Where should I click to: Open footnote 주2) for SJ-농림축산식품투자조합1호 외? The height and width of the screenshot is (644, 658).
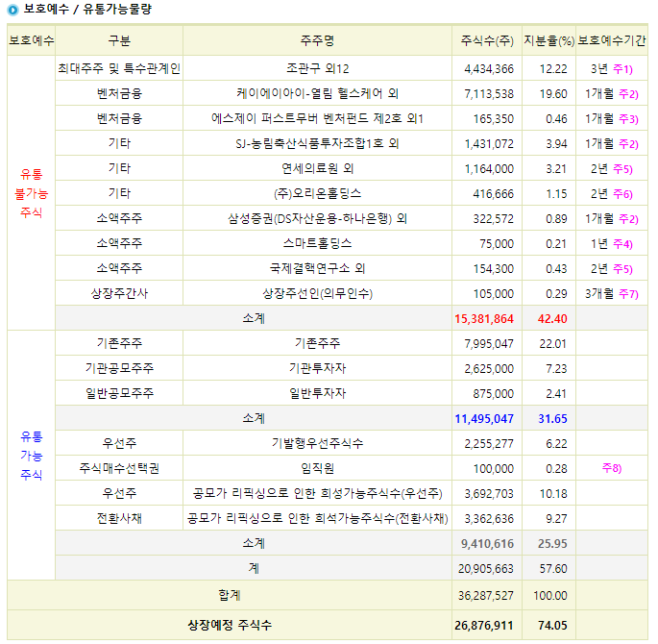point(628,144)
